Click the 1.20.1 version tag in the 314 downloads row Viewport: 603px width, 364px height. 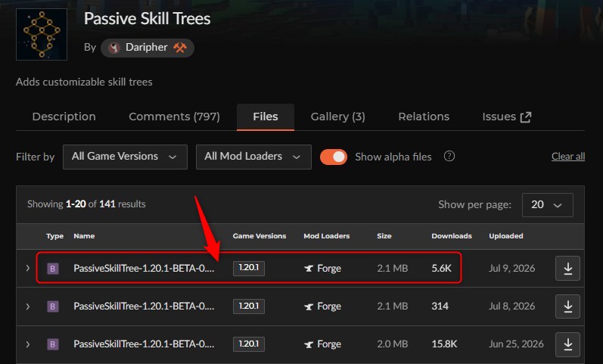(x=249, y=306)
